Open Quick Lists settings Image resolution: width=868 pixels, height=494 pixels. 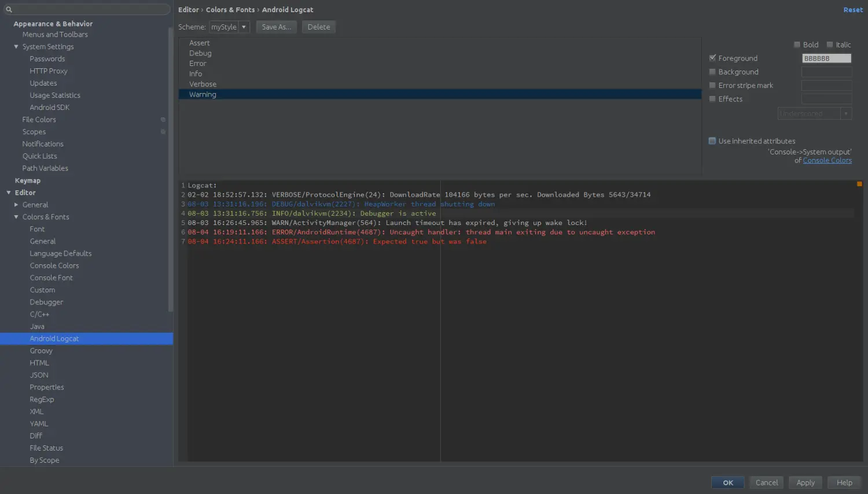pos(40,156)
